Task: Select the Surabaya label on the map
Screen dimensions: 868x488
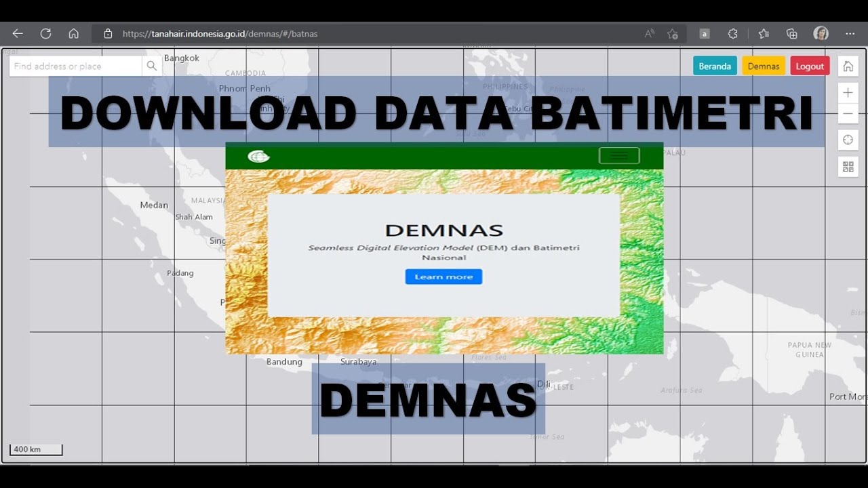Action: click(x=359, y=362)
